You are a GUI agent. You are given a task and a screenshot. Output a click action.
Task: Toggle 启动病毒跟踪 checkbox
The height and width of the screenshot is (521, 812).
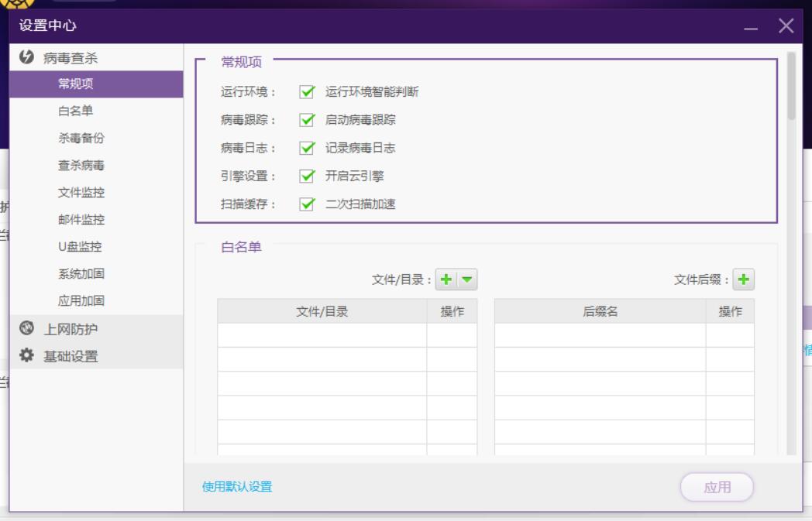[308, 120]
